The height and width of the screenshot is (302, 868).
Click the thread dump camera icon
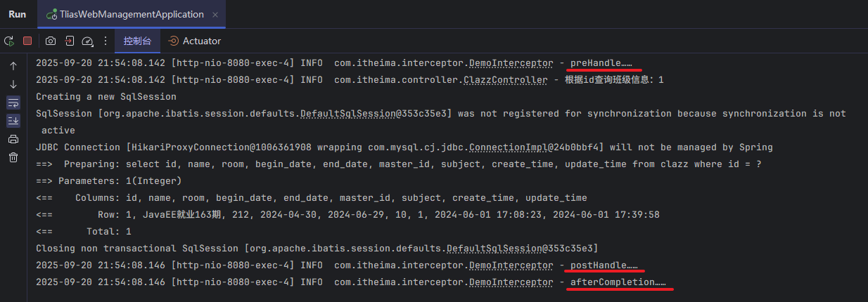[51, 41]
